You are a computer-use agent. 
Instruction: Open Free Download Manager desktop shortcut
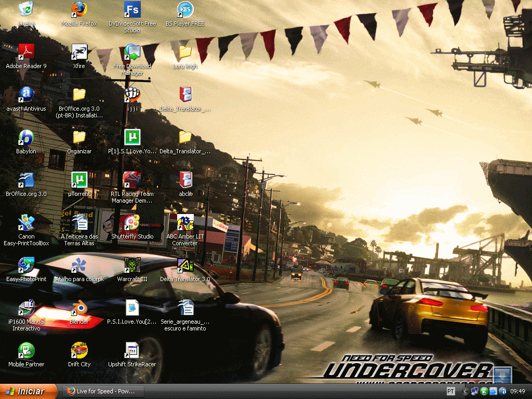click(x=132, y=51)
